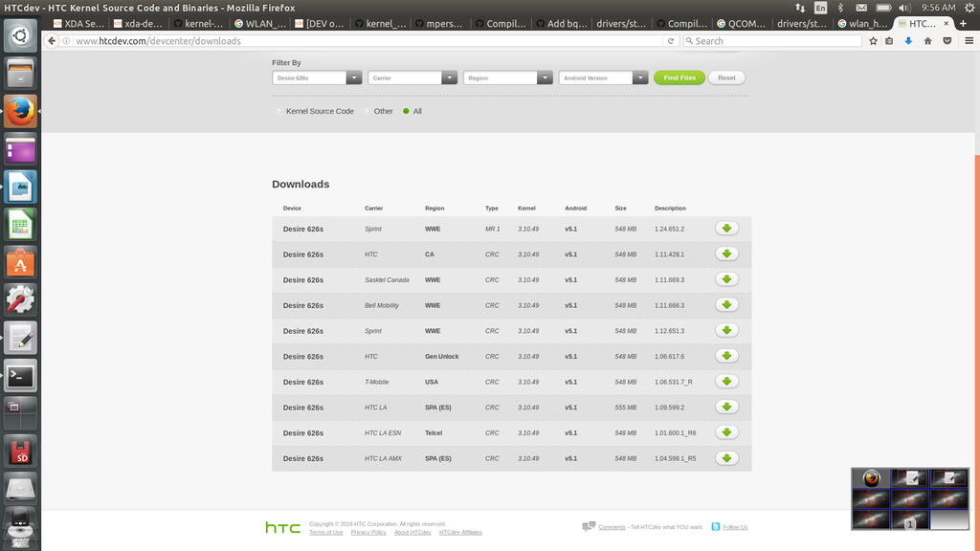Expand the Desire 626s device dropdown
Viewport: 980px width, 551px height.
coord(317,77)
